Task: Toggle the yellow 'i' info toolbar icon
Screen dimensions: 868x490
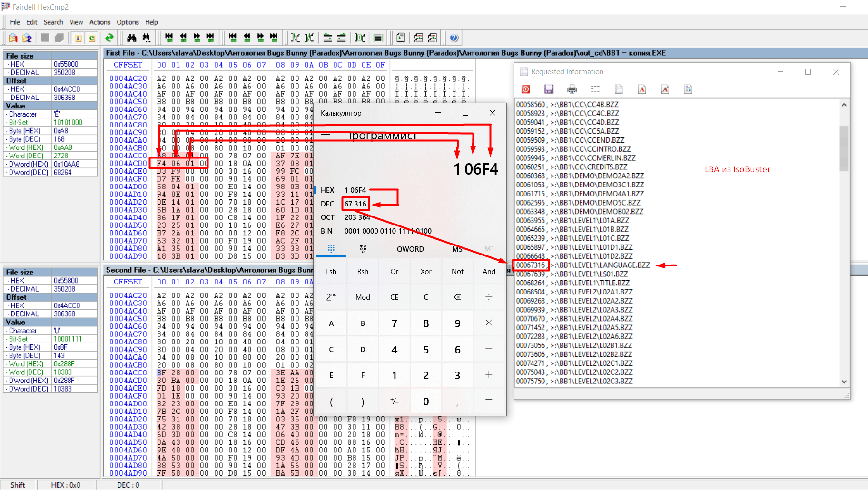Action: coord(78,38)
